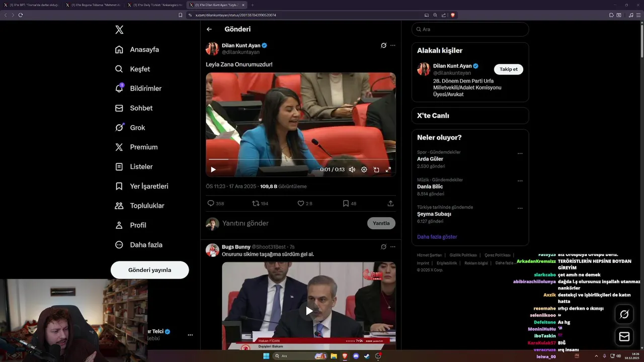
Task: Play the Hakan Fidan video in the reply
Action: pos(309,311)
